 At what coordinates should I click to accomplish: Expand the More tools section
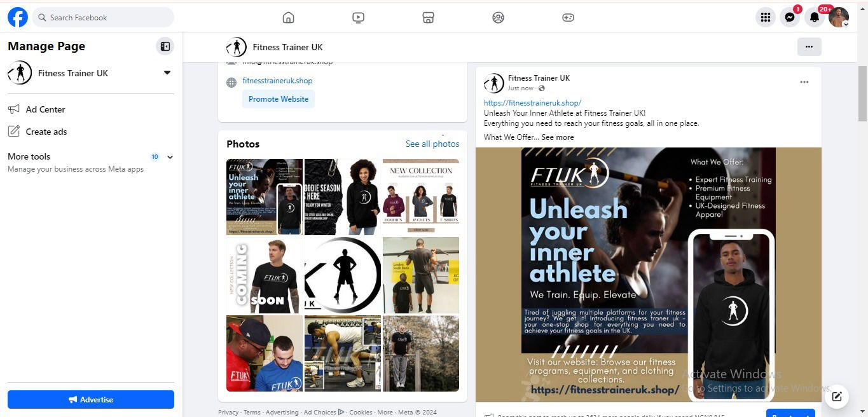(170, 157)
